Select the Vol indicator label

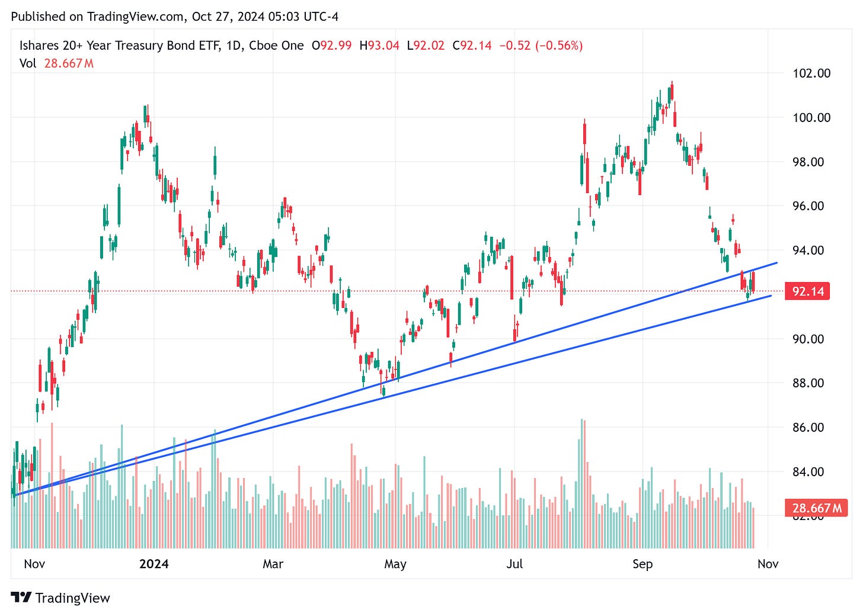(x=29, y=63)
